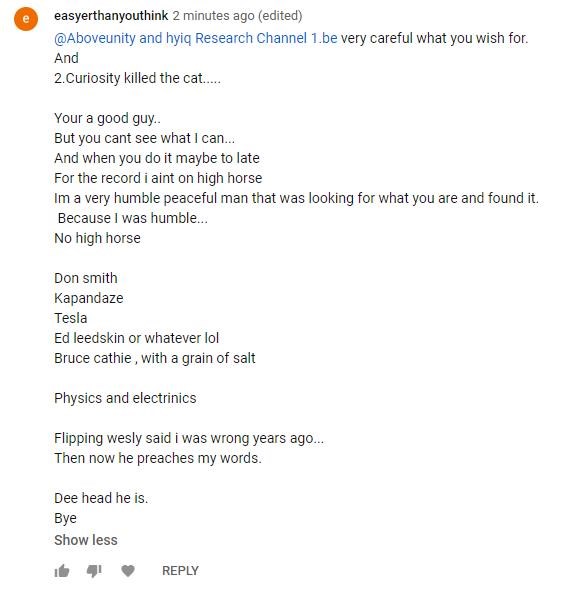Give the comment a creator heart
Screen dimensions: 579x594
click(128, 570)
